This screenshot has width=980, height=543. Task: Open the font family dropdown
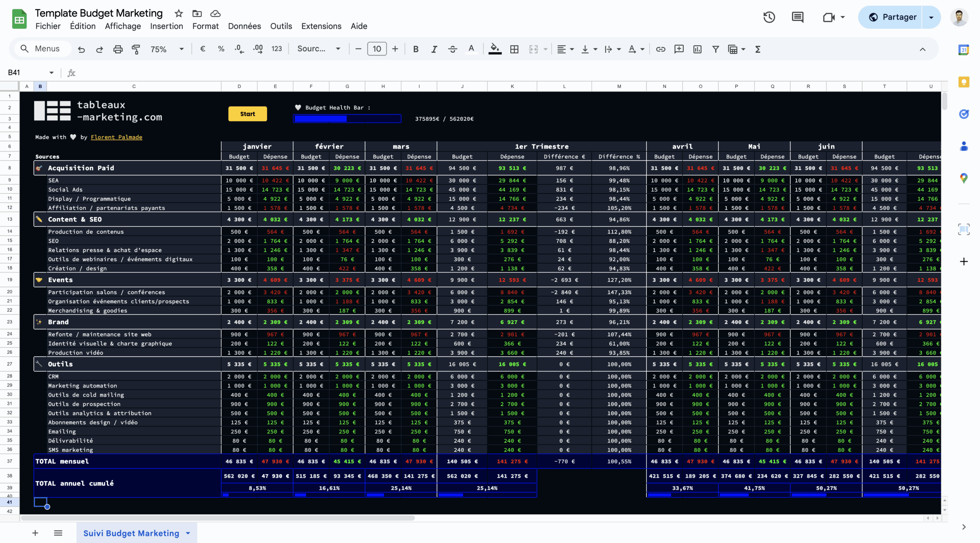318,49
